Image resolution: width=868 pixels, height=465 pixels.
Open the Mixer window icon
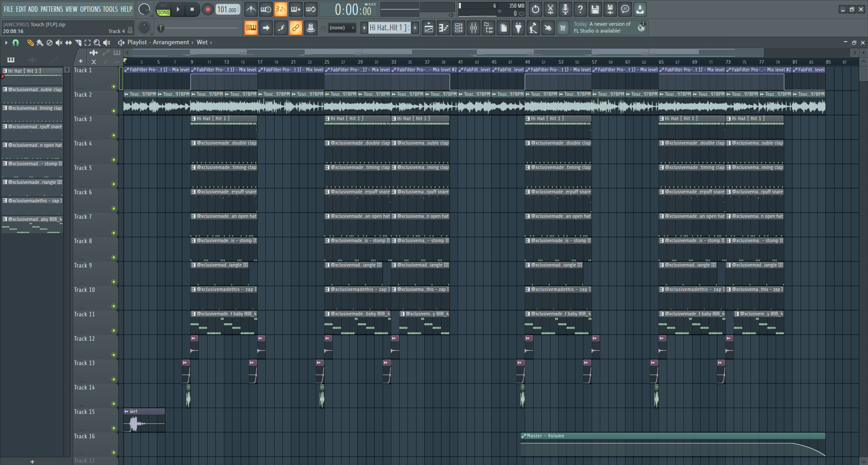pyautogui.click(x=474, y=28)
